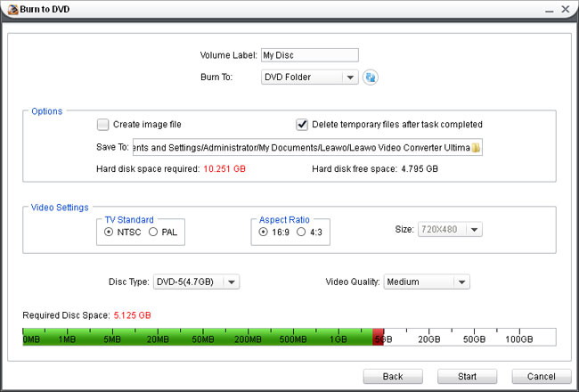Viewport: 579px width, 392px height.
Task: Click the 10.251 GB required space value
Action: coord(224,169)
